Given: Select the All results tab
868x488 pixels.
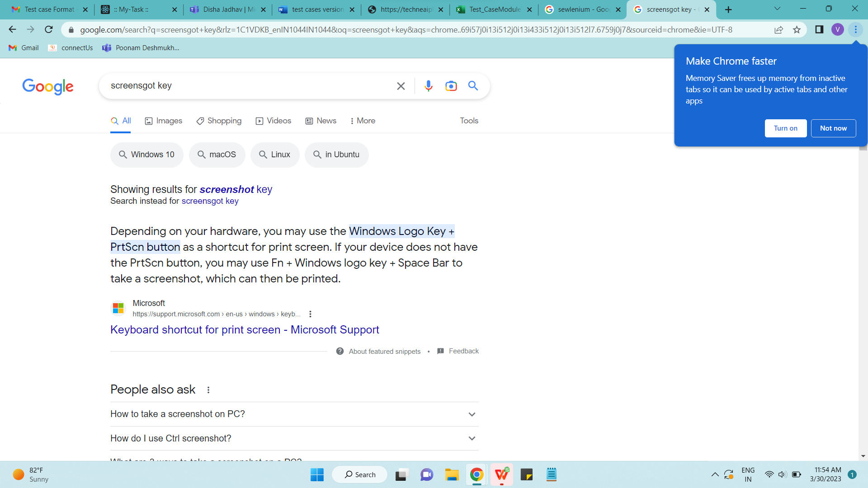Looking at the screenshot, I should (x=121, y=121).
